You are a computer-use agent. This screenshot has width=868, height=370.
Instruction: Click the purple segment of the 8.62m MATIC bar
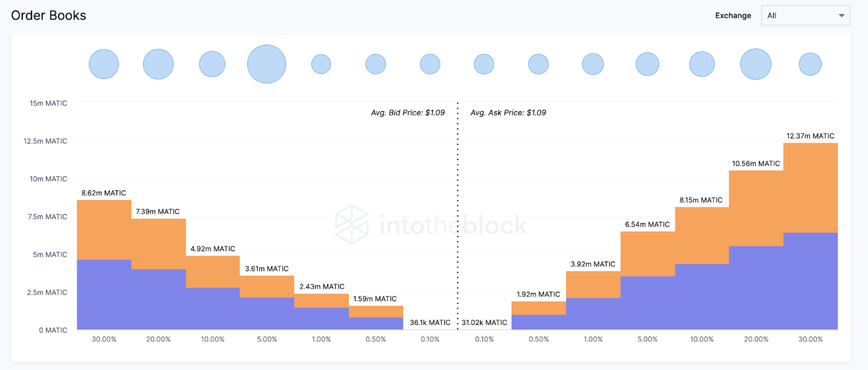pyautogui.click(x=104, y=294)
